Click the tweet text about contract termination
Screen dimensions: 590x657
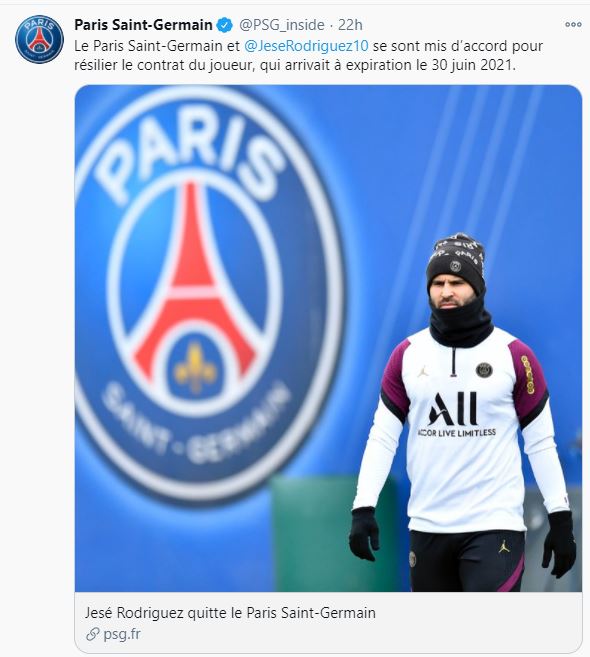coord(308,55)
